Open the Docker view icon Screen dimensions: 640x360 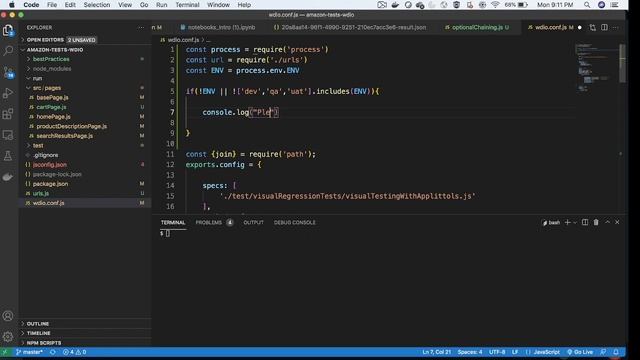(x=8, y=177)
